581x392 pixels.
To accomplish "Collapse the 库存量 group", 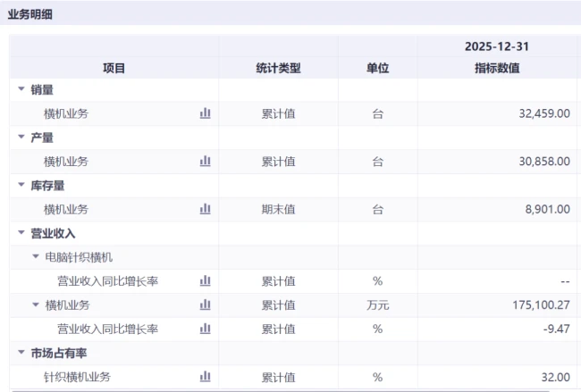I will coord(21,185).
